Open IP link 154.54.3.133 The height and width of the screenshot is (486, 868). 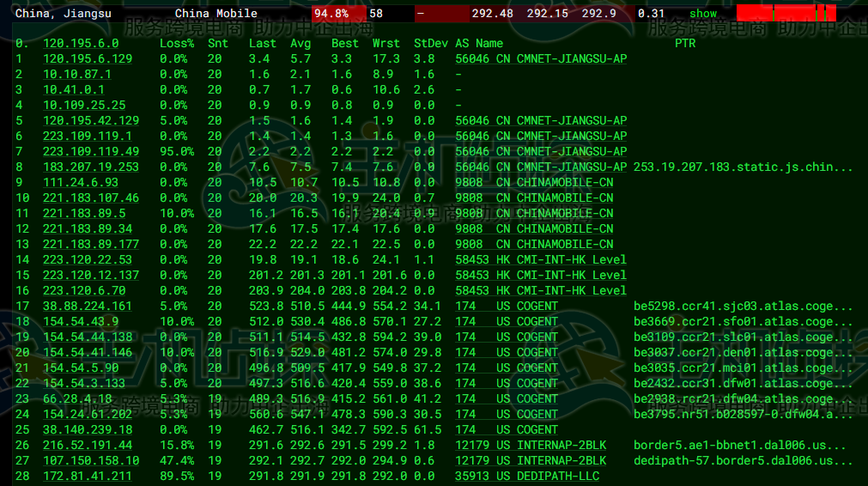84,384
